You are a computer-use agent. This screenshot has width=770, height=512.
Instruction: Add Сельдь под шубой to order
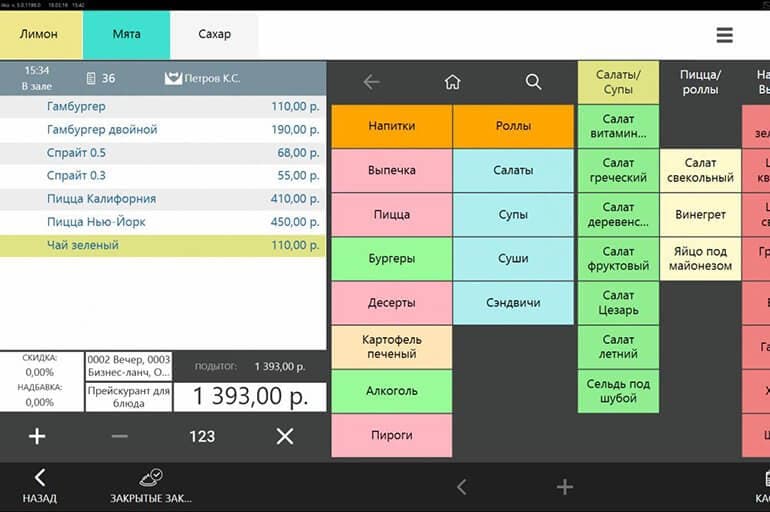pos(618,391)
